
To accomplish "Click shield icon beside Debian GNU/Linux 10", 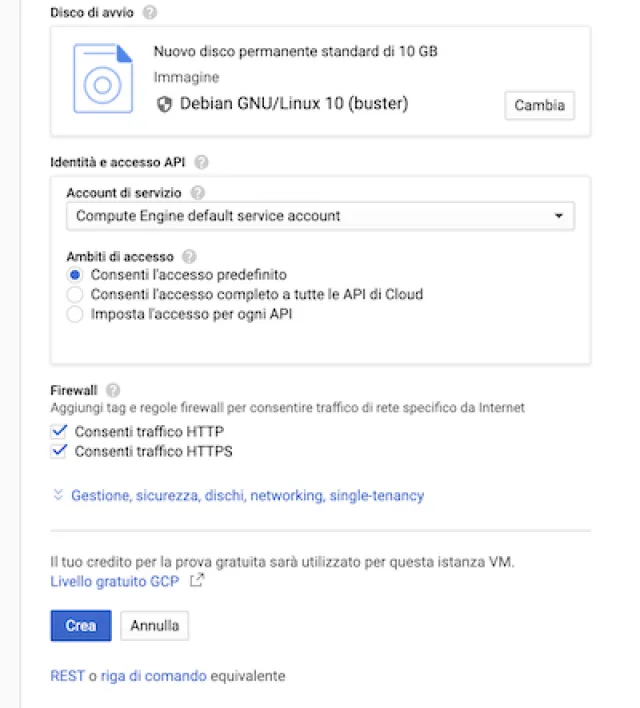I will pos(166,104).
